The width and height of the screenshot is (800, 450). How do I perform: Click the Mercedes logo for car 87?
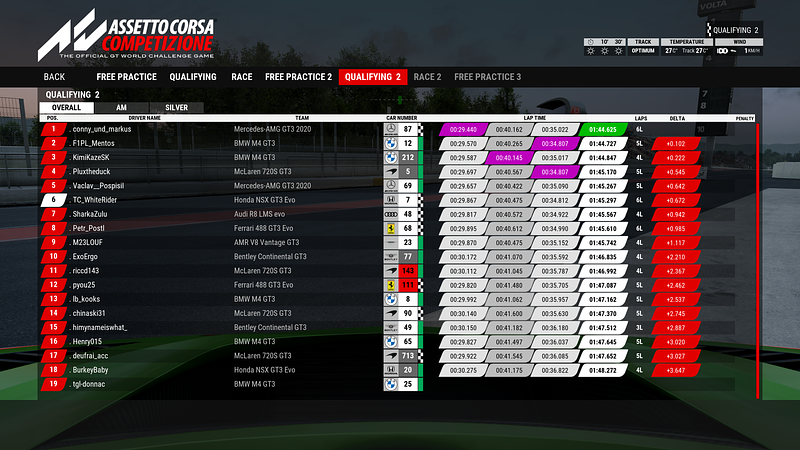click(391, 129)
